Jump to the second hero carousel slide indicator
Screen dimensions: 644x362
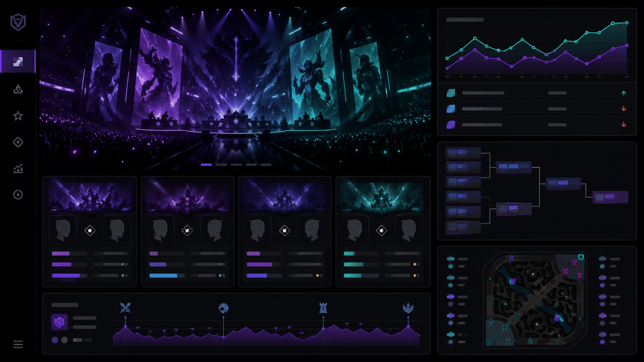click(221, 165)
